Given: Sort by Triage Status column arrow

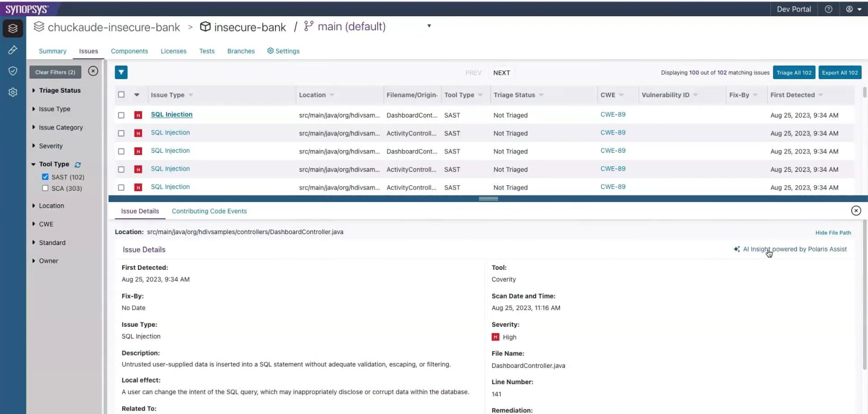Looking at the screenshot, I should click(x=541, y=95).
